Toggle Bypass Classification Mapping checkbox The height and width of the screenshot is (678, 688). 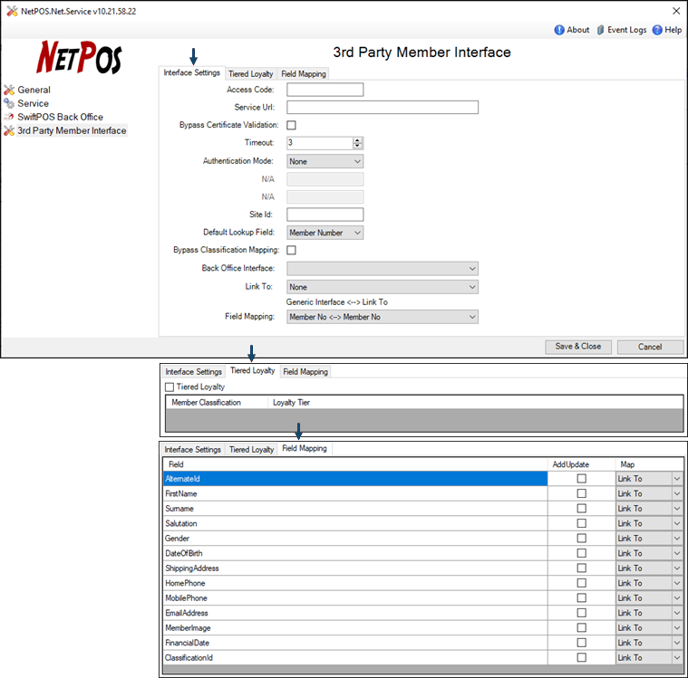click(291, 250)
